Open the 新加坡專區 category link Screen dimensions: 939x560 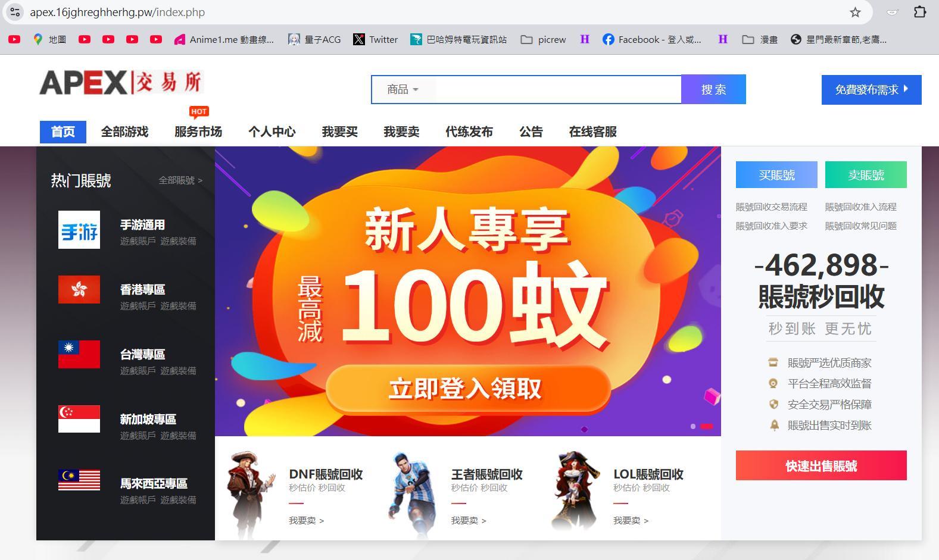tap(148, 420)
